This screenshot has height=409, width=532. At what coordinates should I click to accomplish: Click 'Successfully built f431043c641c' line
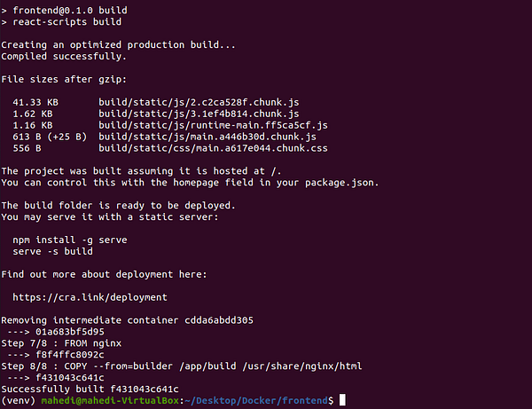[90, 389]
